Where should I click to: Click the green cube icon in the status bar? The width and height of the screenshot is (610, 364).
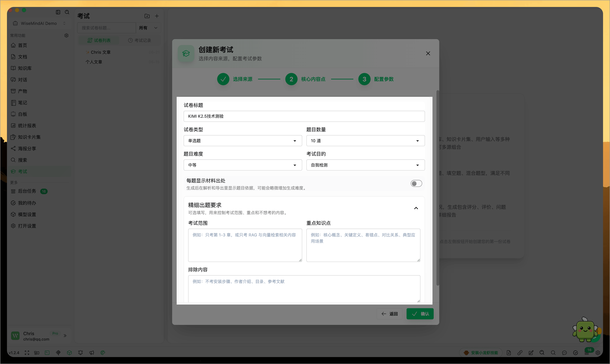click(x=69, y=353)
